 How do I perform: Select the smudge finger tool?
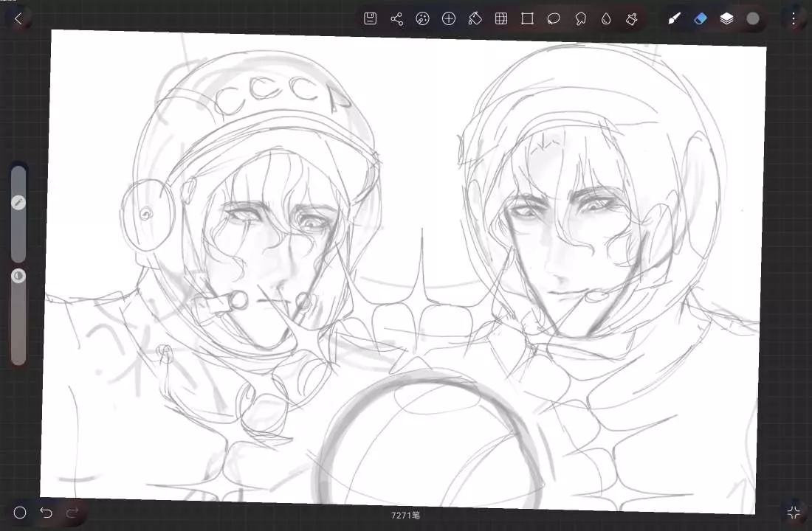click(580, 19)
